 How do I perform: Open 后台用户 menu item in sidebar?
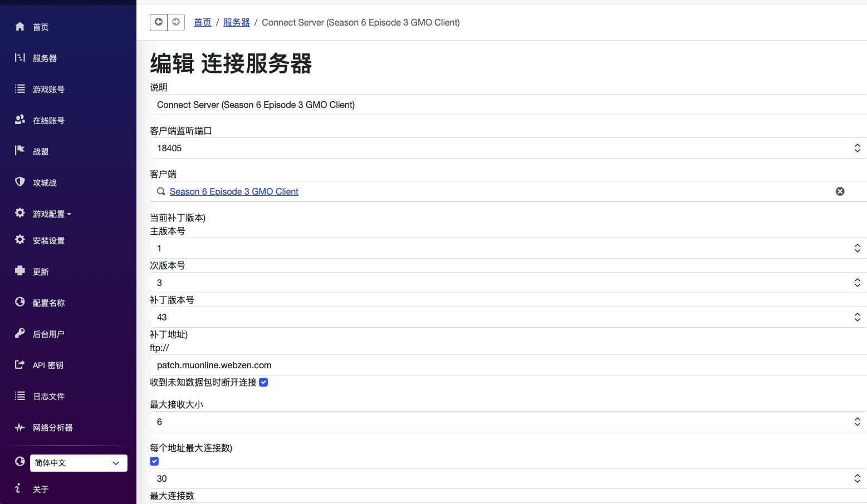[x=48, y=334]
